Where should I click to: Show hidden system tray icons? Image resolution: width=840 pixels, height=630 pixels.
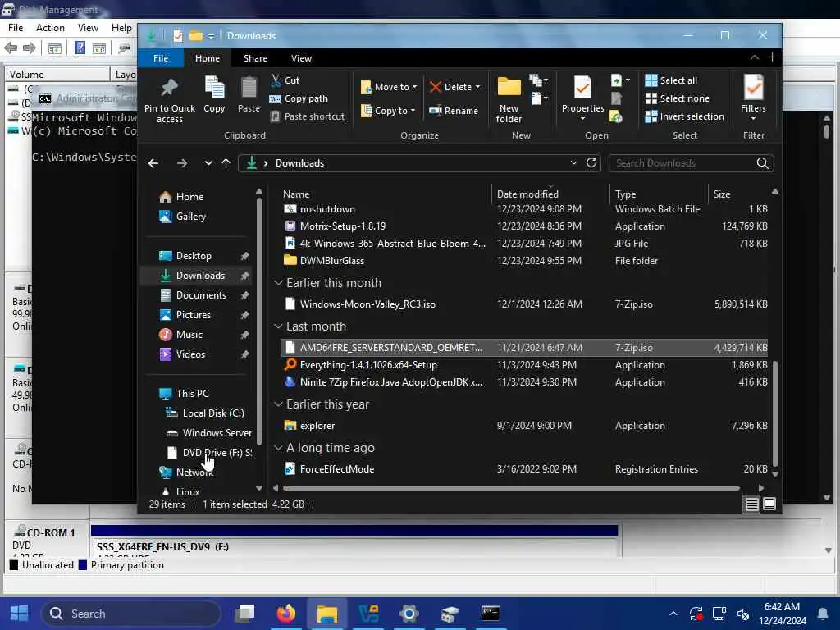click(673, 614)
